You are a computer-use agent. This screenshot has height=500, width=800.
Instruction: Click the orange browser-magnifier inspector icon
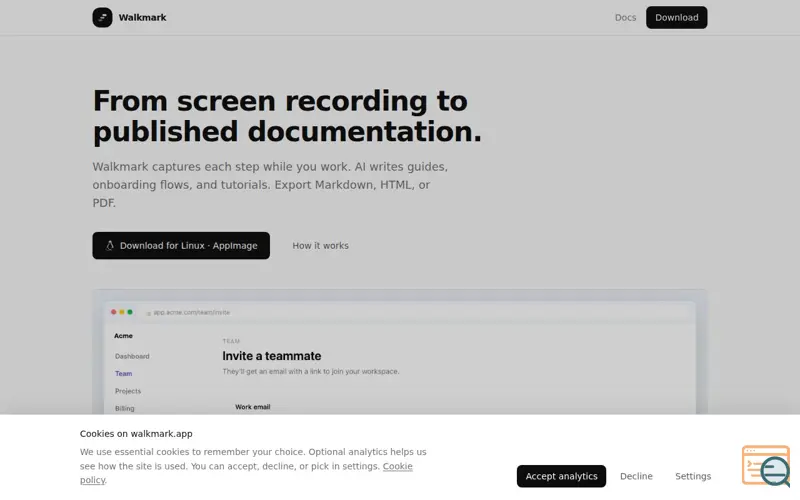click(766, 466)
